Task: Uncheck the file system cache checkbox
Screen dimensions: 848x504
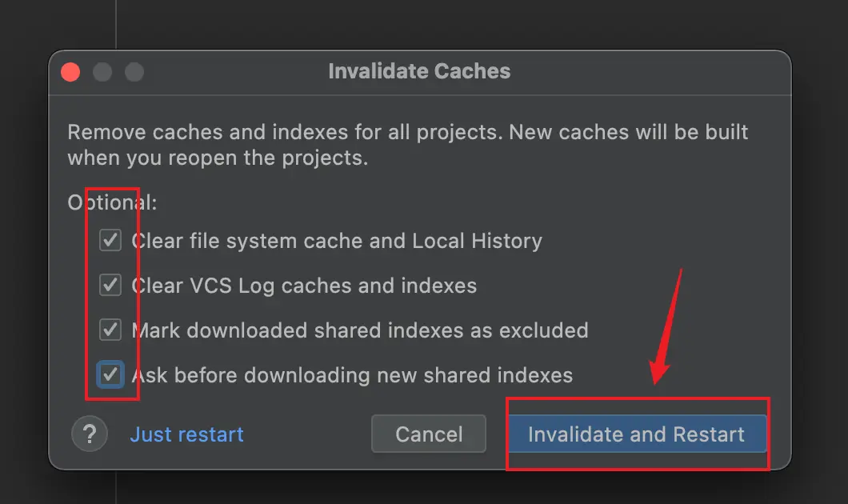Action: point(110,240)
